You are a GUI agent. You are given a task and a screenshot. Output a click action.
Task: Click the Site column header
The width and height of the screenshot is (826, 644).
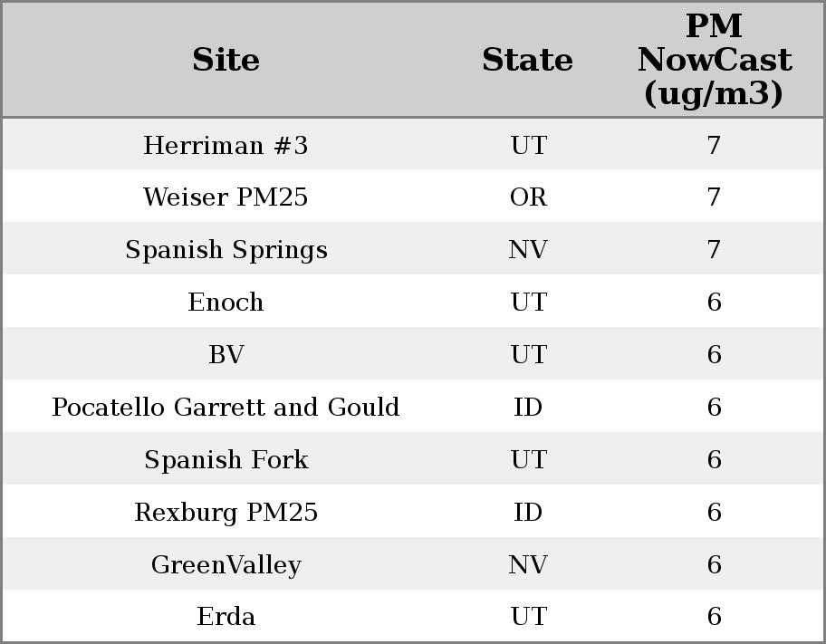pyautogui.click(x=226, y=60)
